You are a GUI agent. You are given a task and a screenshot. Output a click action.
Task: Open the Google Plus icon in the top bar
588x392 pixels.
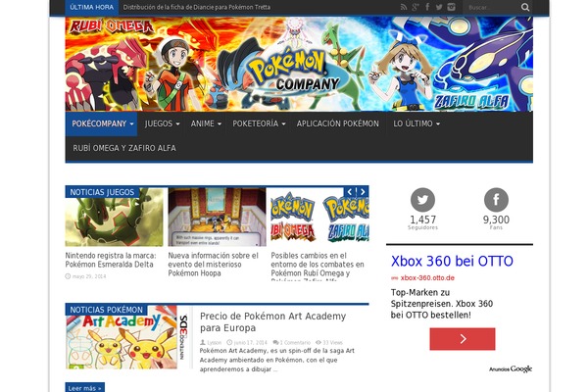[x=416, y=7]
